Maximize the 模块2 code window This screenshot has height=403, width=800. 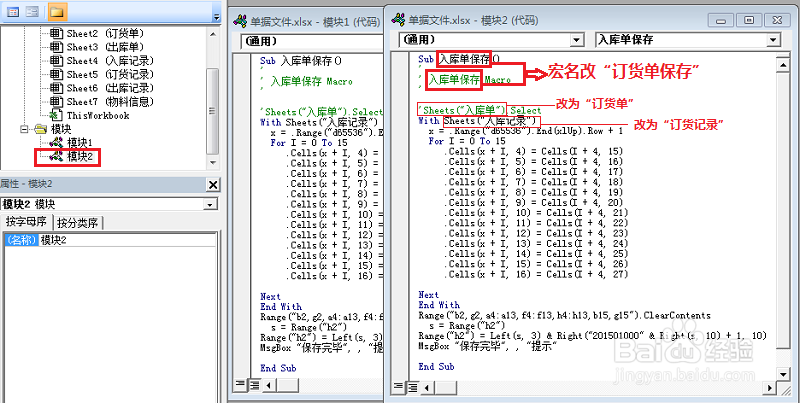click(748, 20)
